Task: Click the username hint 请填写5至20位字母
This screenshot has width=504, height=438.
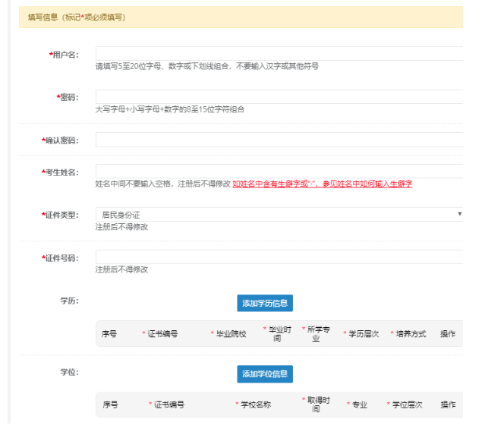Action: 207,66
